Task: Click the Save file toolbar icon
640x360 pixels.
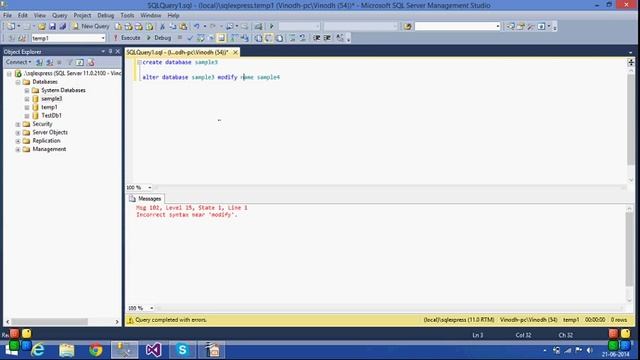Action: [x=52, y=27]
